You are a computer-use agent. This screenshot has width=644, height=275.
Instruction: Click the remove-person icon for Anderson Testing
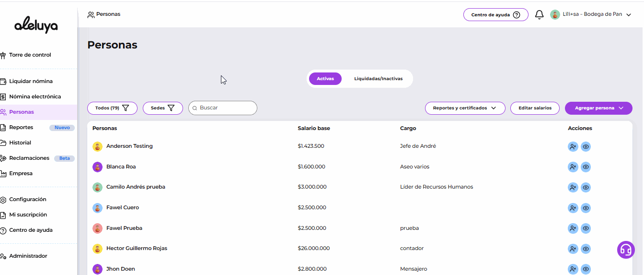pos(573,147)
